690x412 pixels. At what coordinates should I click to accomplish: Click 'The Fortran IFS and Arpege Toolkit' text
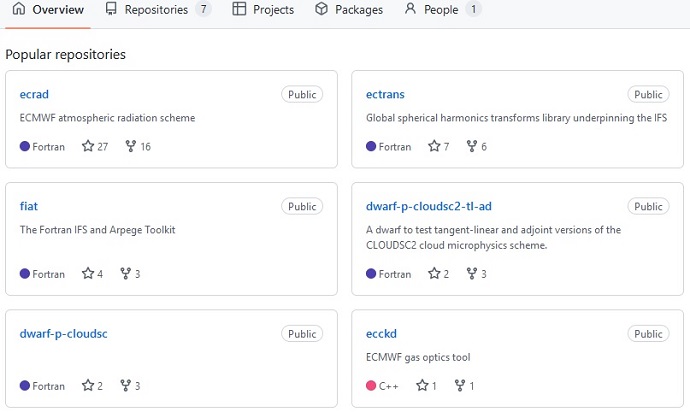tap(97, 230)
